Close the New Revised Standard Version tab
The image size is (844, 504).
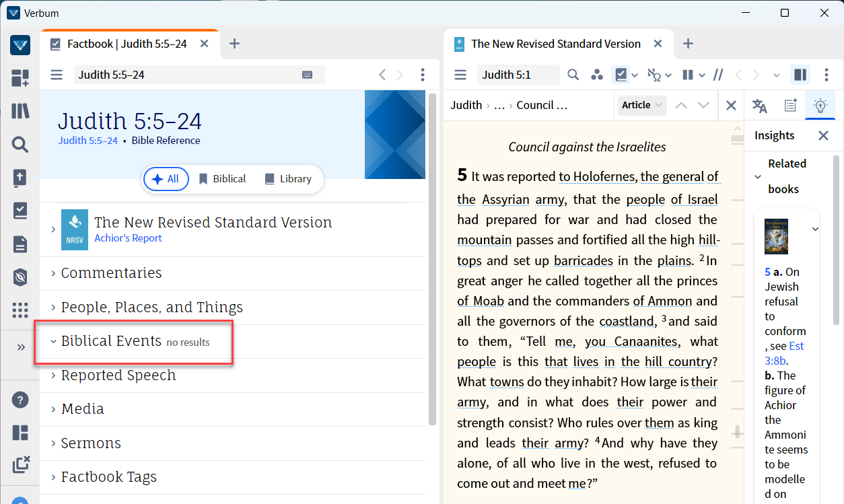658,44
